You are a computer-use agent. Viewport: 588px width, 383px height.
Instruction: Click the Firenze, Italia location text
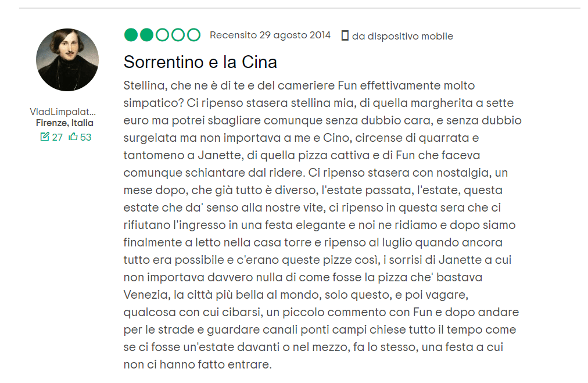(64, 123)
